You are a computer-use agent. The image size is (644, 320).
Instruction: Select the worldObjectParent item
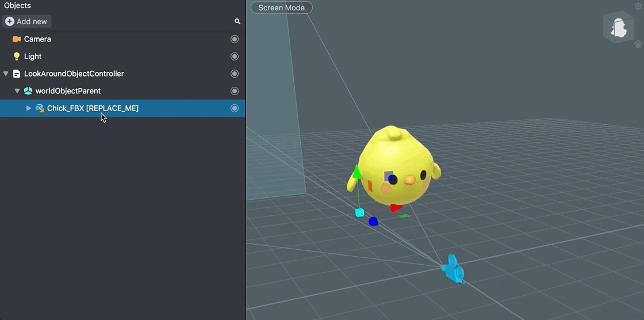tap(68, 91)
